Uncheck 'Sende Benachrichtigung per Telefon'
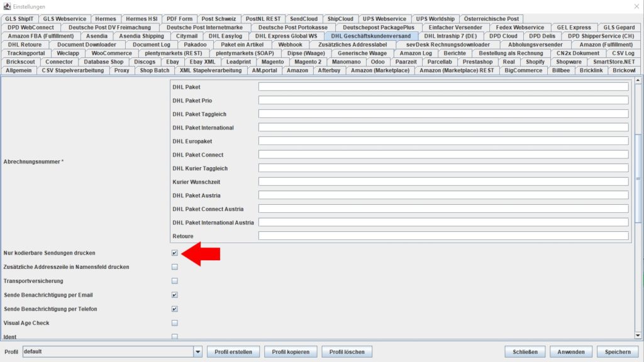Screen dimensions: 644x362 [175, 309]
